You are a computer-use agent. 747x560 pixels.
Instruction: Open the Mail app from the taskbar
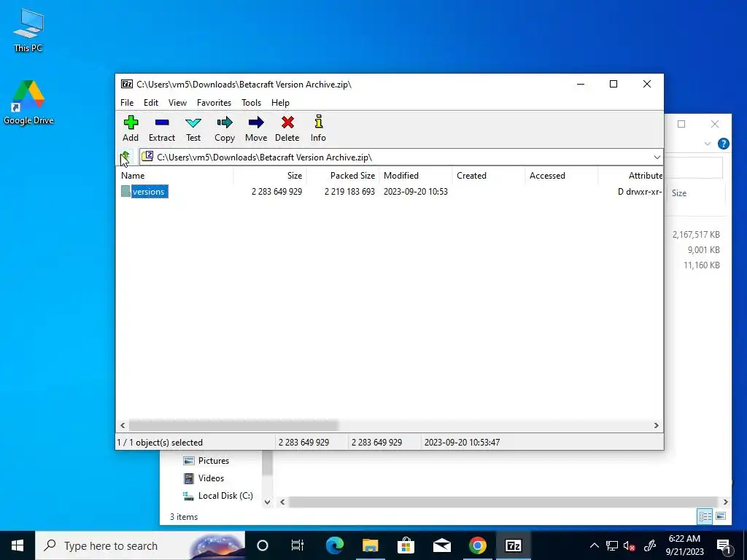pos(441,545)
